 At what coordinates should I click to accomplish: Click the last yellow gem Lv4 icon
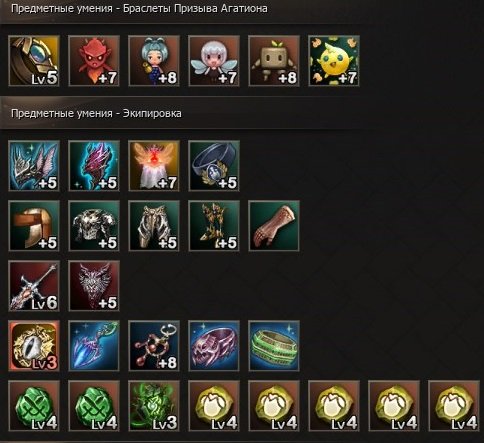click(x=454, y=406)
